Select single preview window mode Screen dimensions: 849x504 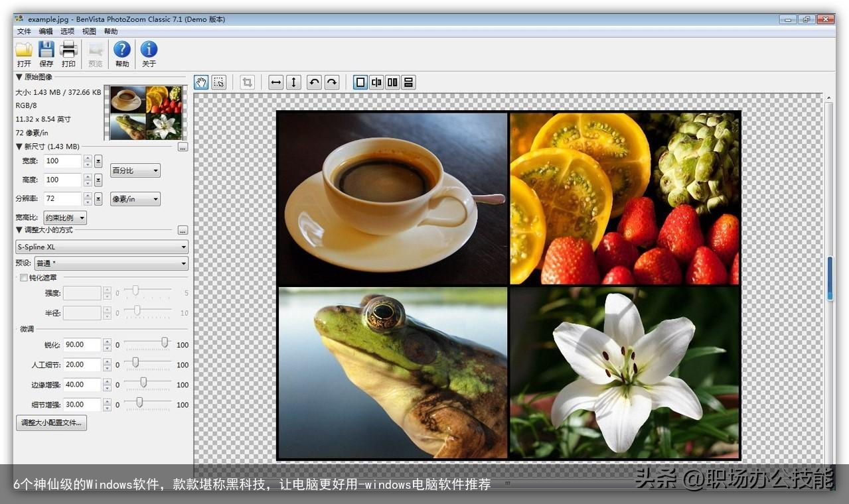coord(360,82)
